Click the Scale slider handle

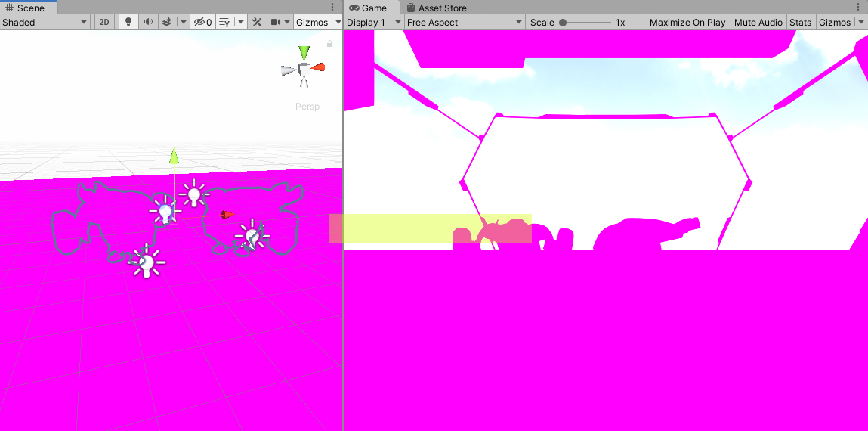tap(563, 22)
